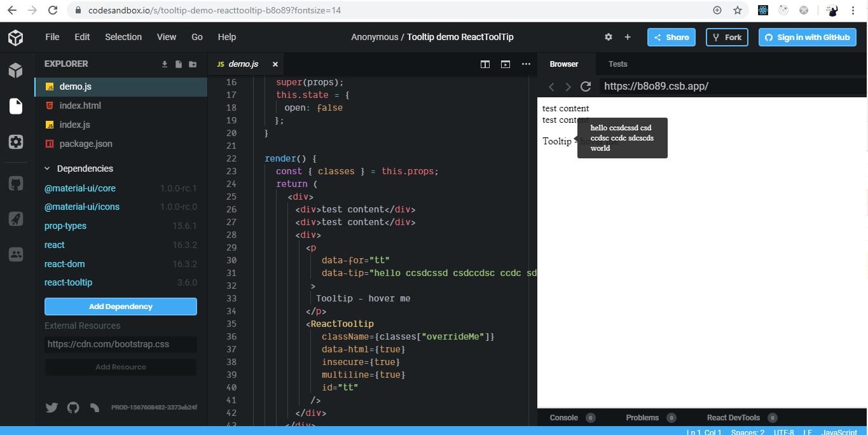Screen dimensions: 868x435
Task: Click preview browser back arrow
Action: coord(551,86)
